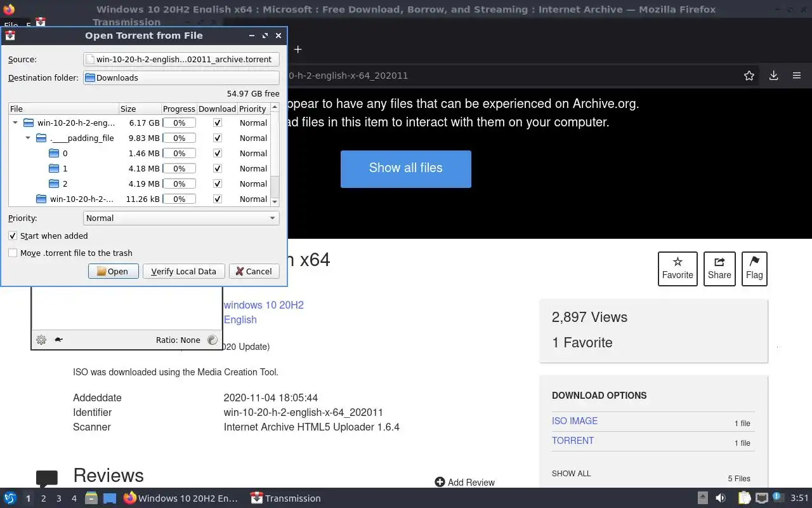Change Normal priority of .____padding_file row
This screenshot has height=508, width=812.
[253, 138]
